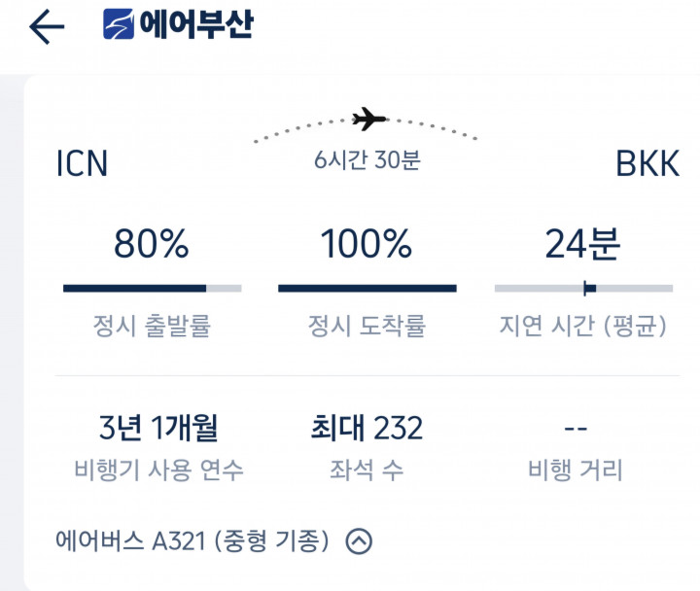Select the 에어버스 A321 (중형 기종) label
Viewport: 700px width, 591px height.
[x=192, y=540]
